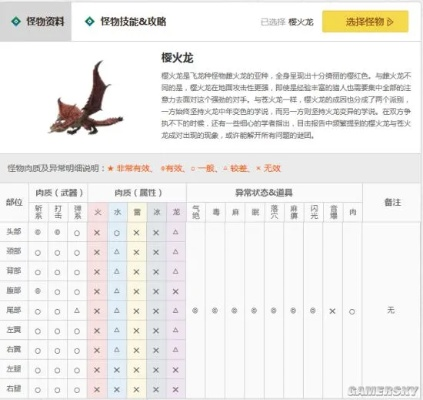Screen dimensions: 423x400
Task: Click the 部位 table header
Action: pos(14,202)
